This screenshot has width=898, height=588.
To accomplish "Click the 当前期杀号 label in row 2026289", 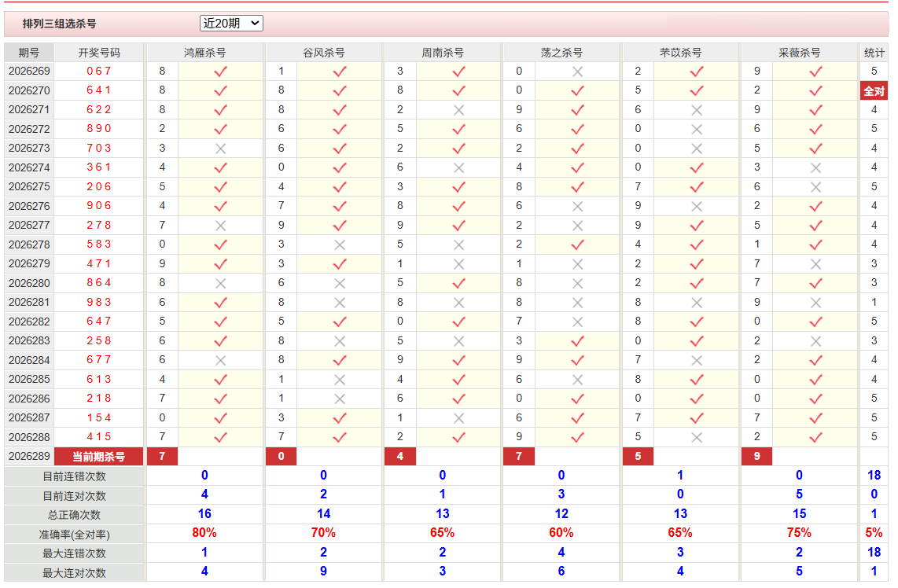I will point(99,456).
